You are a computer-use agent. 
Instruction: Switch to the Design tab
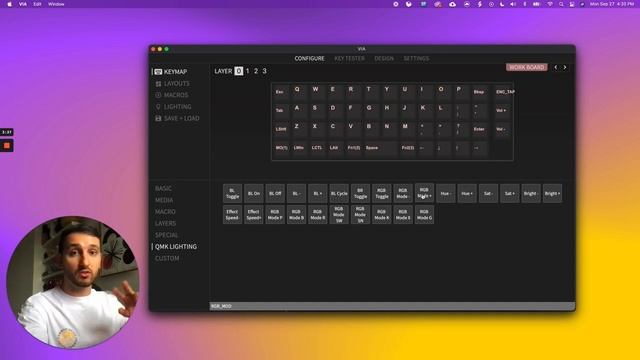point(384,58)
